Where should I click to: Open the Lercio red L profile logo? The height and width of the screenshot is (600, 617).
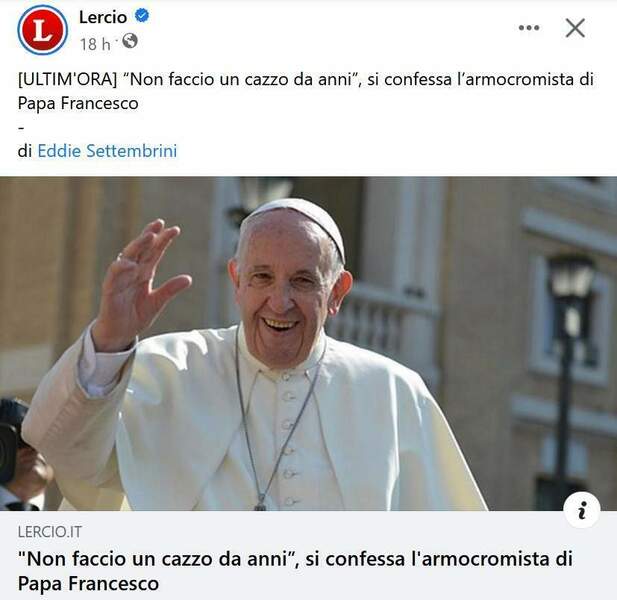42,30
